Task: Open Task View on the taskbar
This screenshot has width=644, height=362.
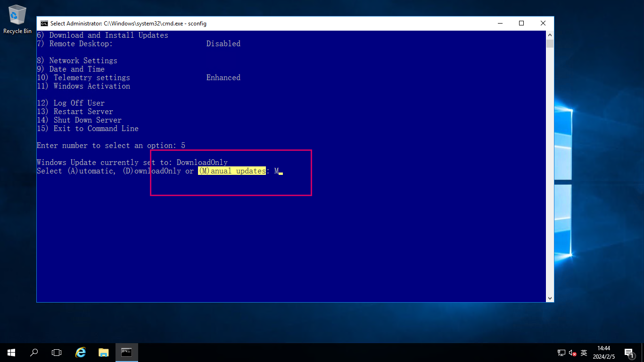Action: pyautogui.click(x=57, y=352)
